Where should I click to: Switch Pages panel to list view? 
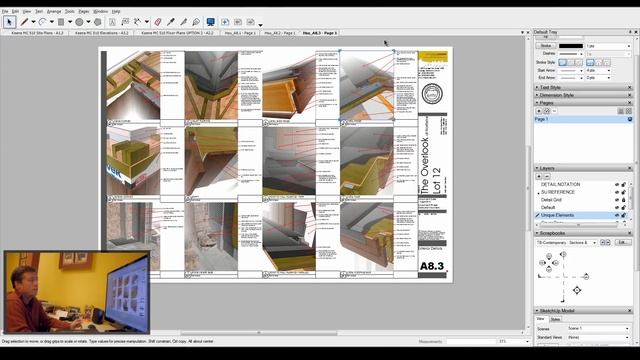click(621, 111)
